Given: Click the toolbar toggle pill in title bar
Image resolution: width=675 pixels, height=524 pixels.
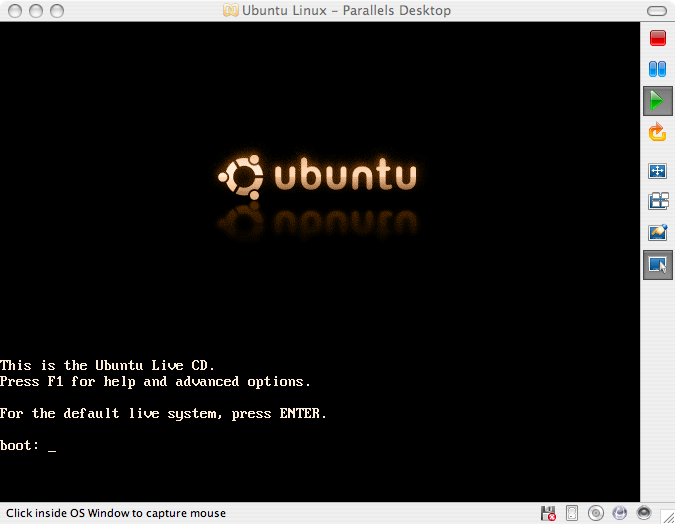Looking at the screenshot, I should coord(657,11).
